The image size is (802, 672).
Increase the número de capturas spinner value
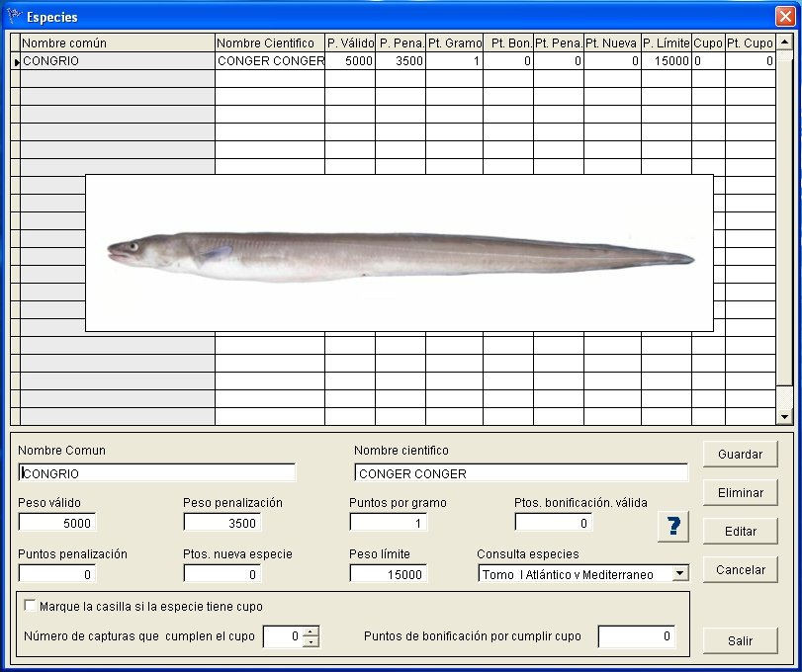312,632
